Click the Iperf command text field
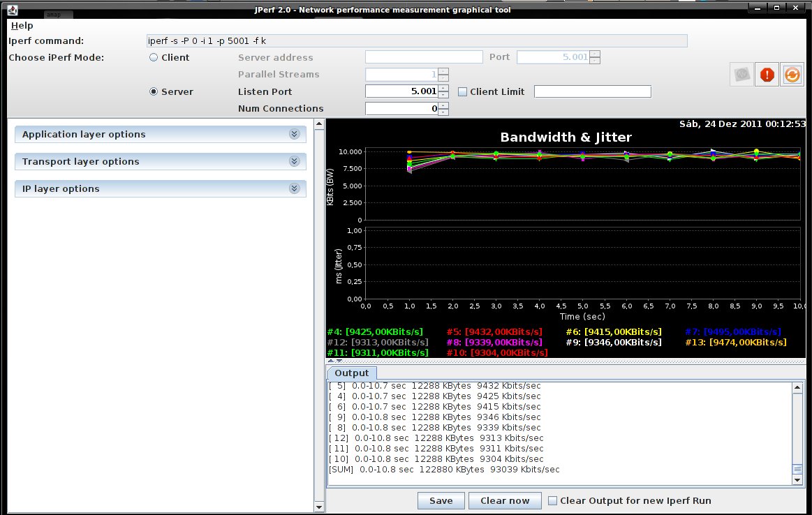 tap(417, 41)
